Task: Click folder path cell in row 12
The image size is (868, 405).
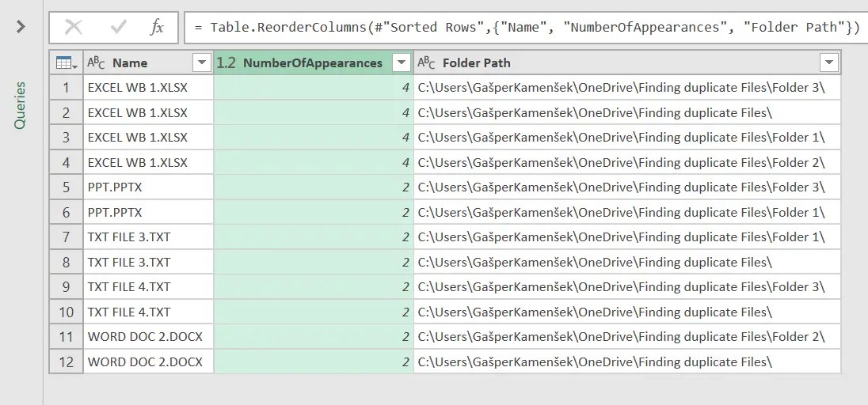Action: (627, 361)
